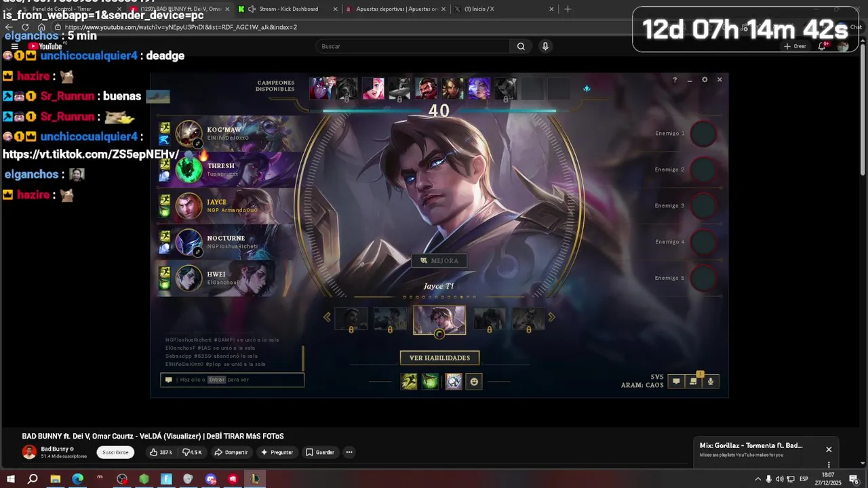Screen dimensions: 868x488
Task: Open more actions three-dot menu under video
Action: (349, 452)
